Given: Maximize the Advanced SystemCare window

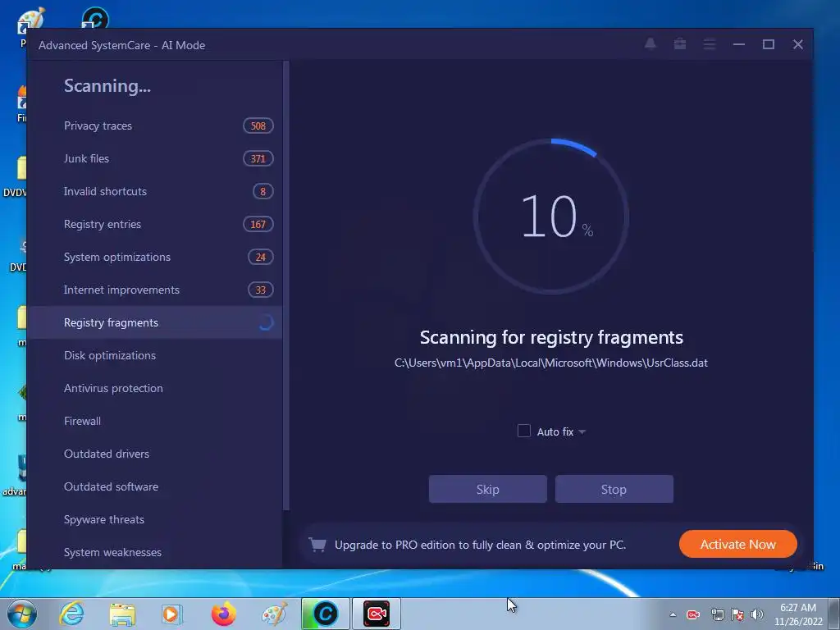Looking at the screenshot, I should (x=768, y=44).
